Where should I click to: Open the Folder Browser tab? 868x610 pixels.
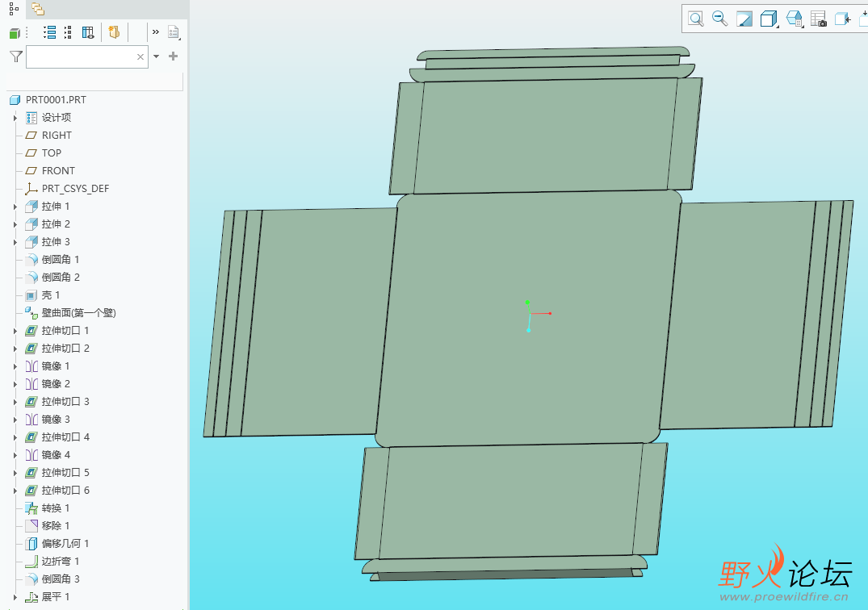point(38,9)
